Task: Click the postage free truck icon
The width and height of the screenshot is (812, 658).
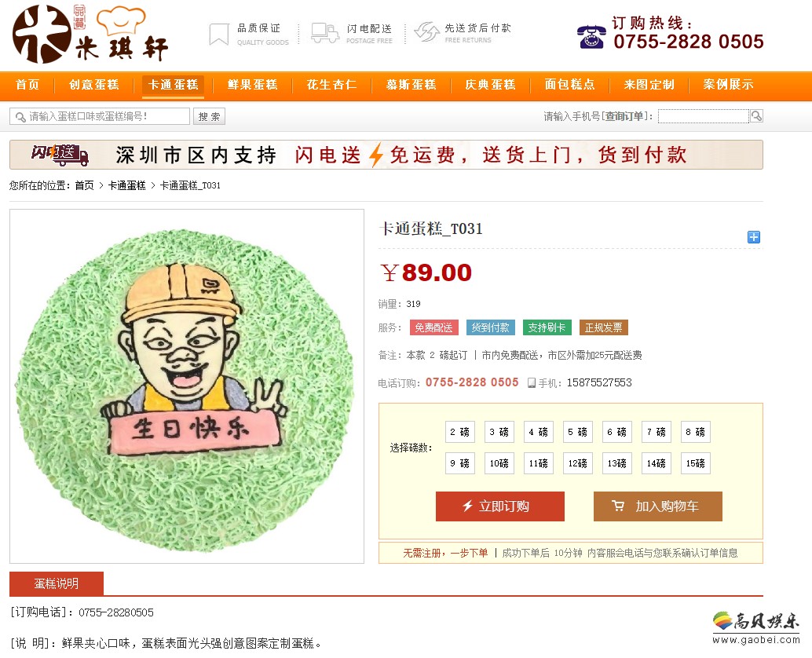Action: pos(325,33)
